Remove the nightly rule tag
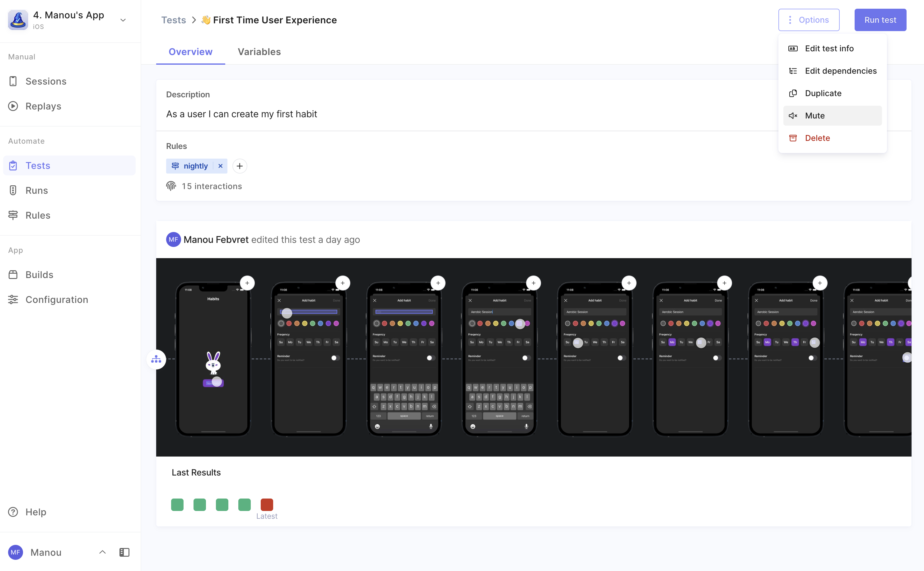Viewport: 924px width, 571px height. tap(220, 166)
